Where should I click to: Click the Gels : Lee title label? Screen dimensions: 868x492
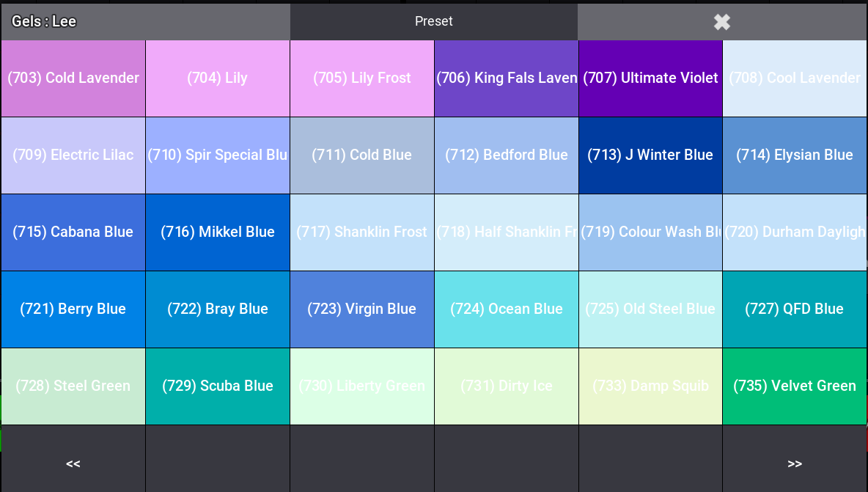click(x=44, y=21)
